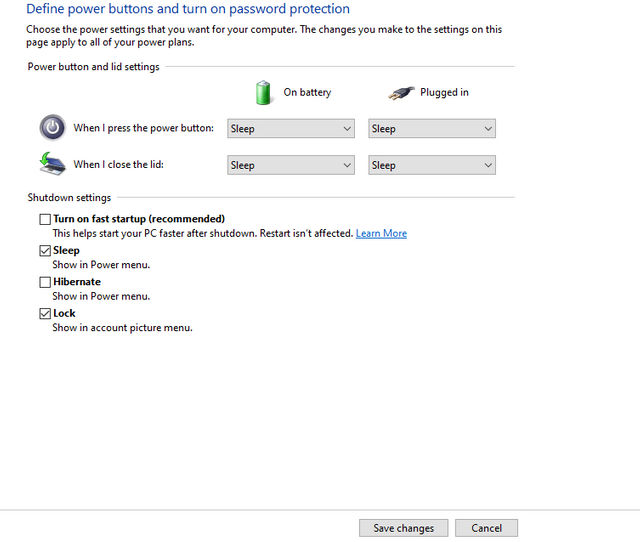Open power button Plugged in dropdown
The image size is (640, 542).
click(432, 129)
